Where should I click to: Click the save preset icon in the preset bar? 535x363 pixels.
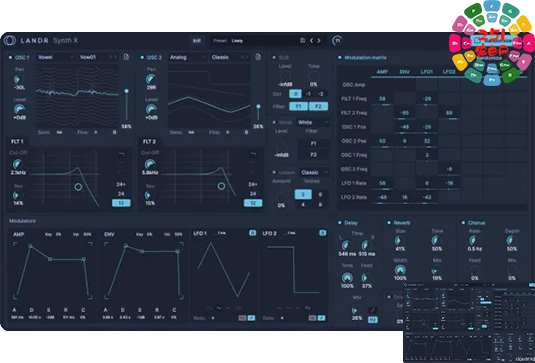click(x=302, y=40)
